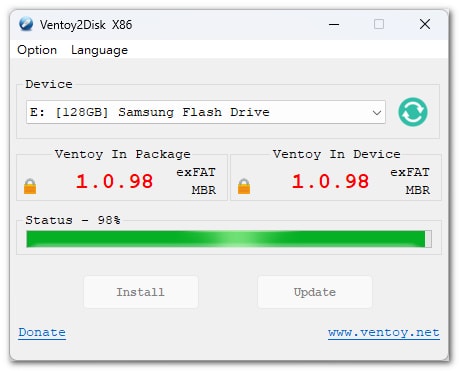Click the exFAT label in Ventoy In Device
The width and height of the screenshot is (459, 371).
point(410,172)
